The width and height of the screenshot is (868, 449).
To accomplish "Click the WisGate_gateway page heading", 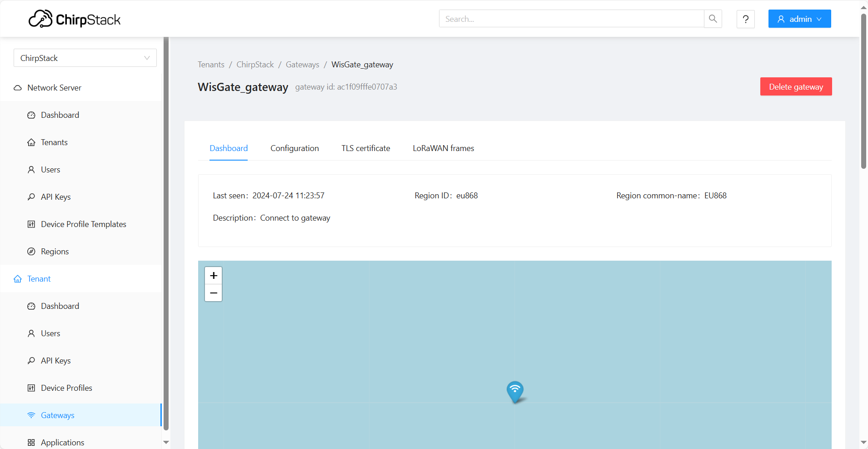I will [x=243, y=87].
